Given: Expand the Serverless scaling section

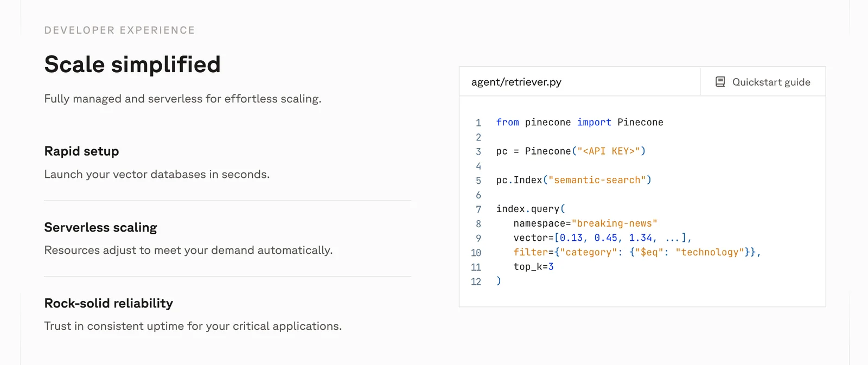Looking at the screenshot, I should coord(100,227).
